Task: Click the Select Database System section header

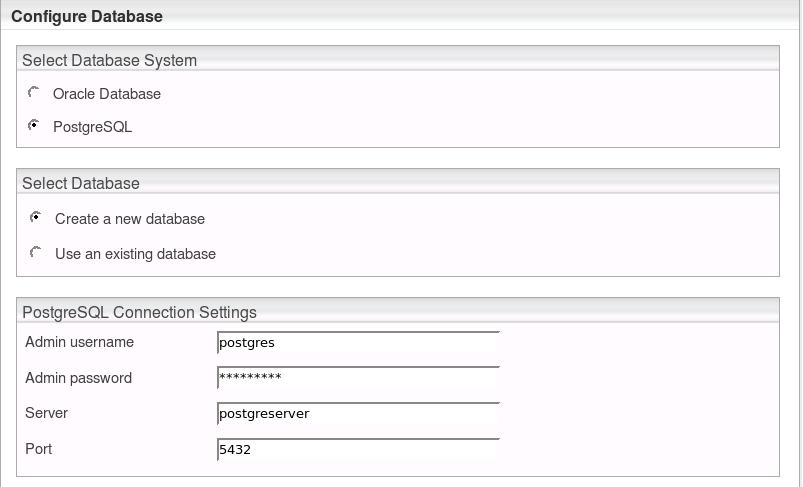Action: tap(110, 60)
